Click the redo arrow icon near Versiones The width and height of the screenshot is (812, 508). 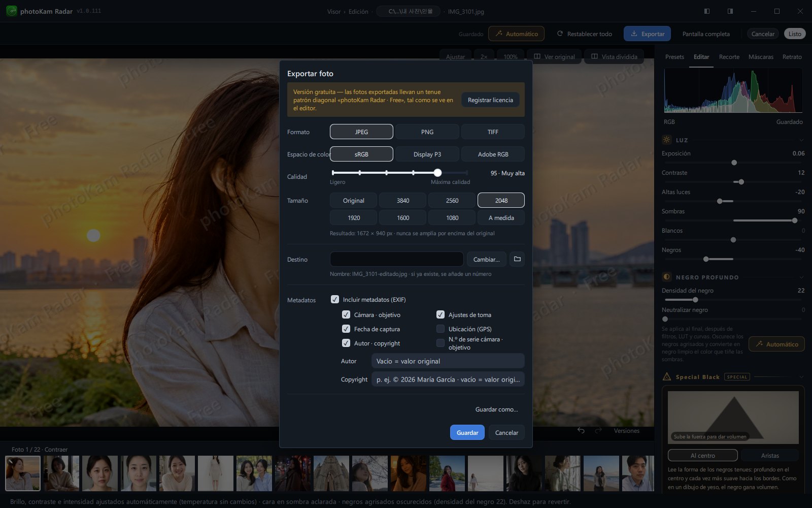(598, 430)
